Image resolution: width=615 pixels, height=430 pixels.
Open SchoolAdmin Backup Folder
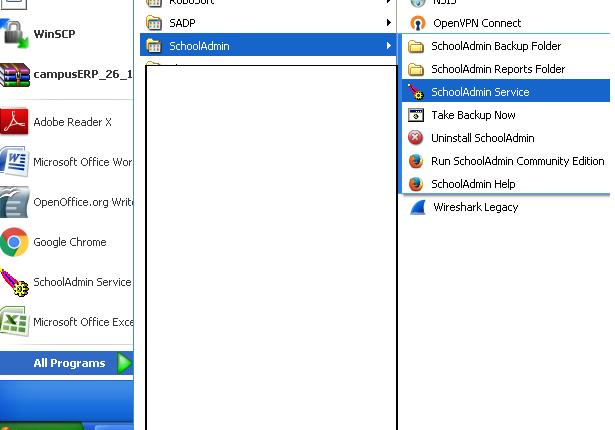[495, 46]
